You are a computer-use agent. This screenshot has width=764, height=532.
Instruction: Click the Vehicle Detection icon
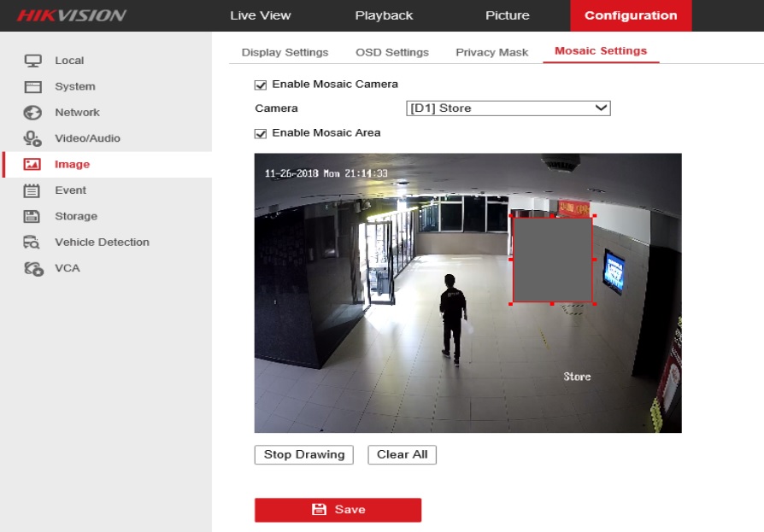[32, 243]
